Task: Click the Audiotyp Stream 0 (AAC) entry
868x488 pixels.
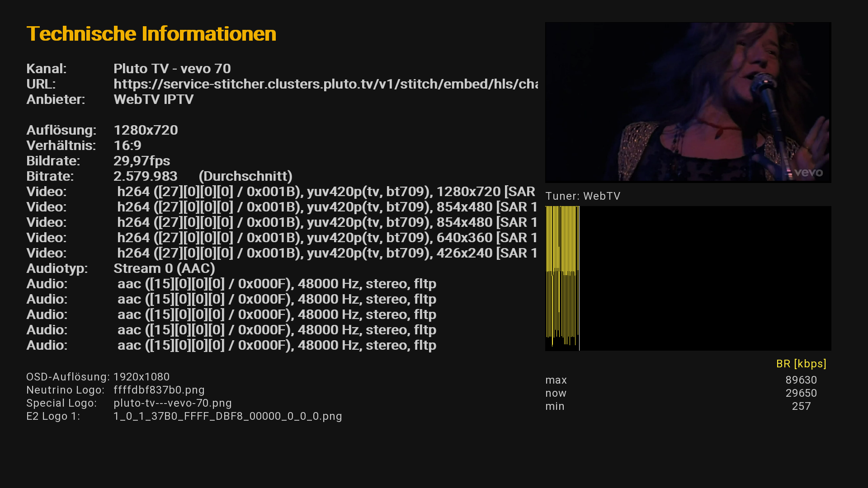Action: pyautogui.click(x=164, y=268)
